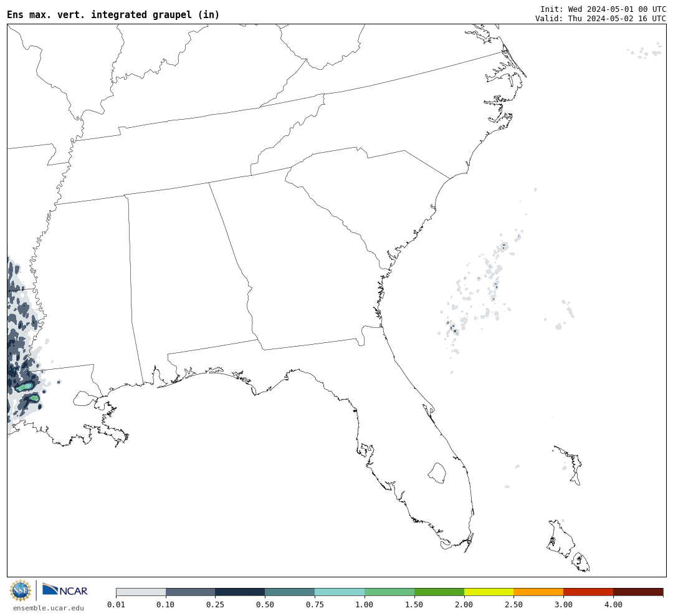Click the 0.50–0.75 teal swatch
Viewport: 673px width, 616px height.
point(290,592)
